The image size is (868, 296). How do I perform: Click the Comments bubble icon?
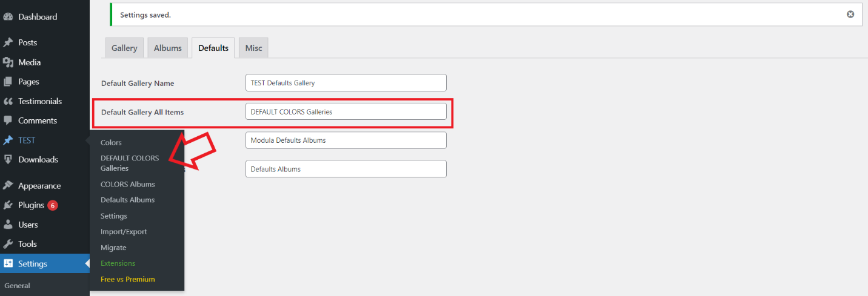pos(8,120)
